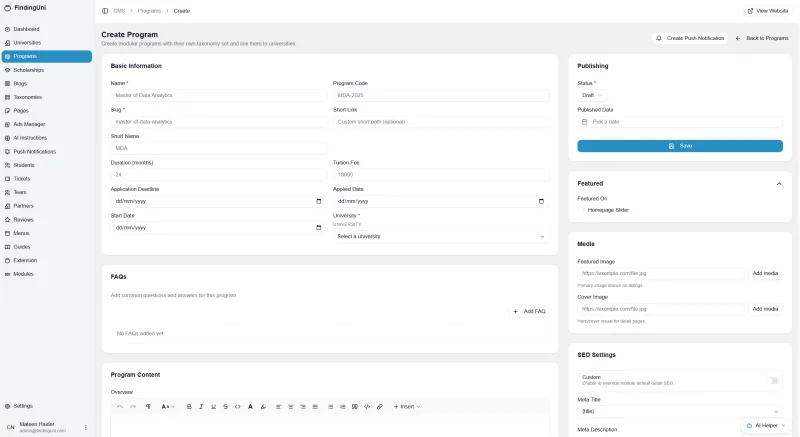800x437 pixels.
Task: Expand the AI Helper menu
Action: pyautogui.click(x=766, y=425)
